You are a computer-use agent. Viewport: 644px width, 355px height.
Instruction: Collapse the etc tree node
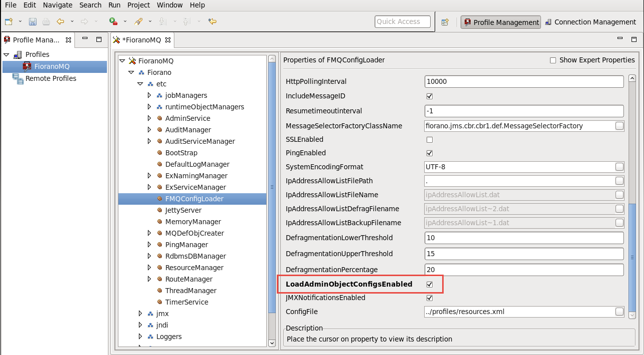(140, 84)
